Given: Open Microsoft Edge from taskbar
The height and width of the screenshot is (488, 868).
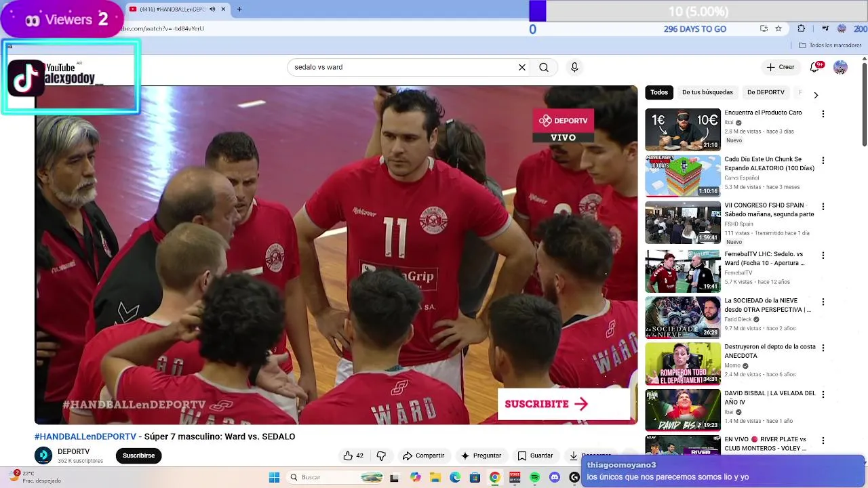Looking at the screenshot, I should (454, 477).
